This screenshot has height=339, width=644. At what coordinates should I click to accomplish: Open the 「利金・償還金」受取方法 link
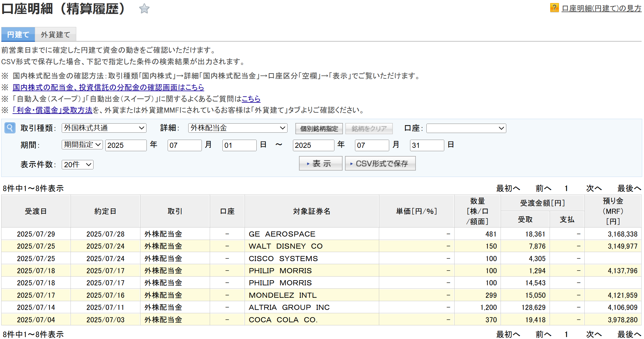(x=52, y=110)
